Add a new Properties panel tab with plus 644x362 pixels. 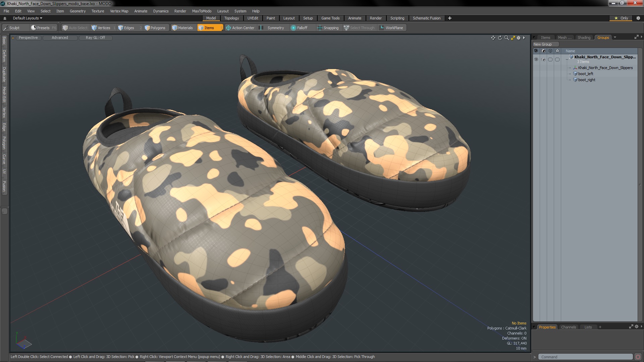600,327
